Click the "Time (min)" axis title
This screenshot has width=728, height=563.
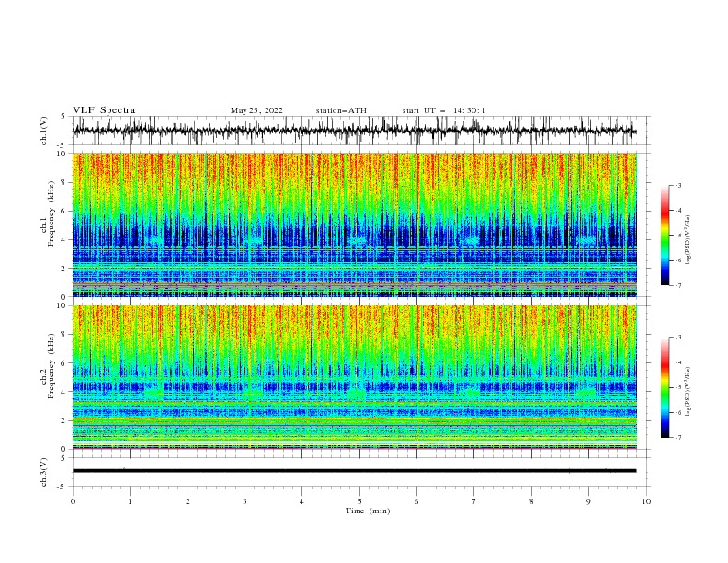[368, 511]
